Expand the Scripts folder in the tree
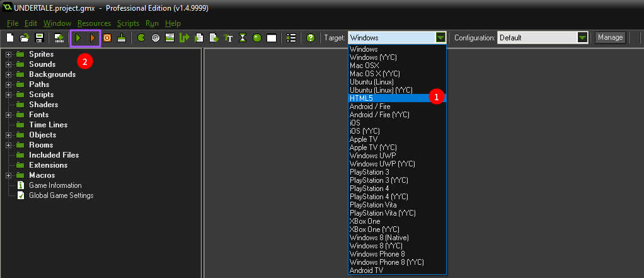Screen dimensions: 644x278 tap(8, 95)
